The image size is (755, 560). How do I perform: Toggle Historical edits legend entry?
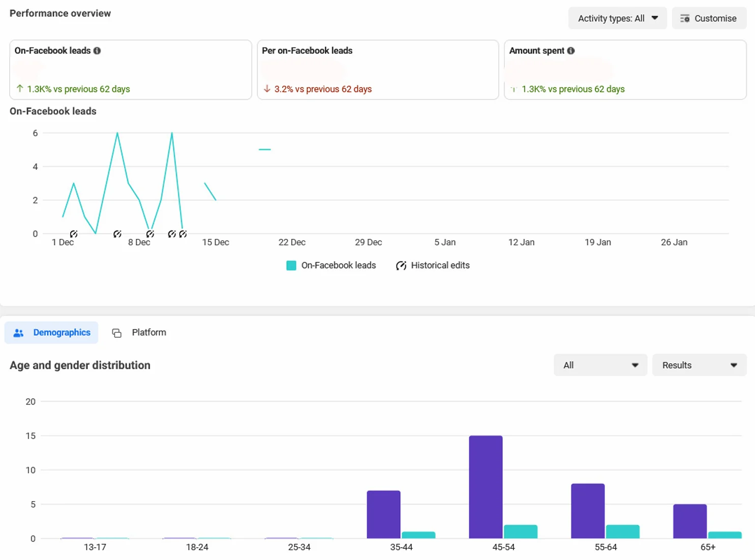point(433,266)
